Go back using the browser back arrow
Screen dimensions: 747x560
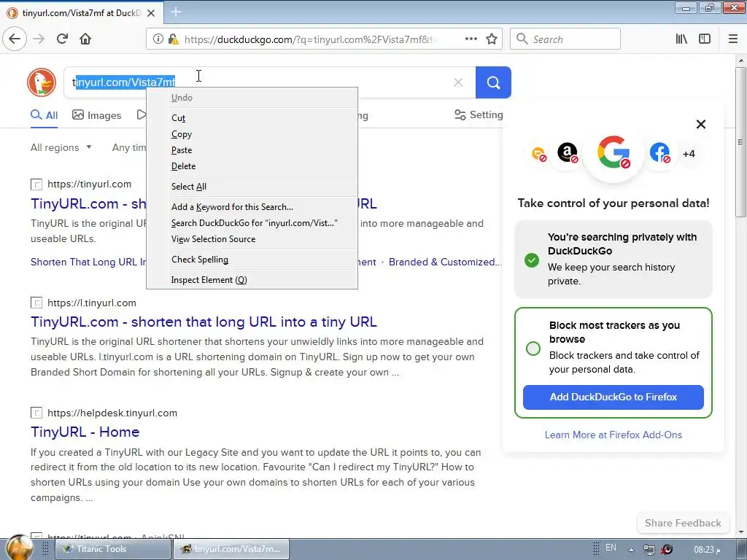(x=15, y=39)
